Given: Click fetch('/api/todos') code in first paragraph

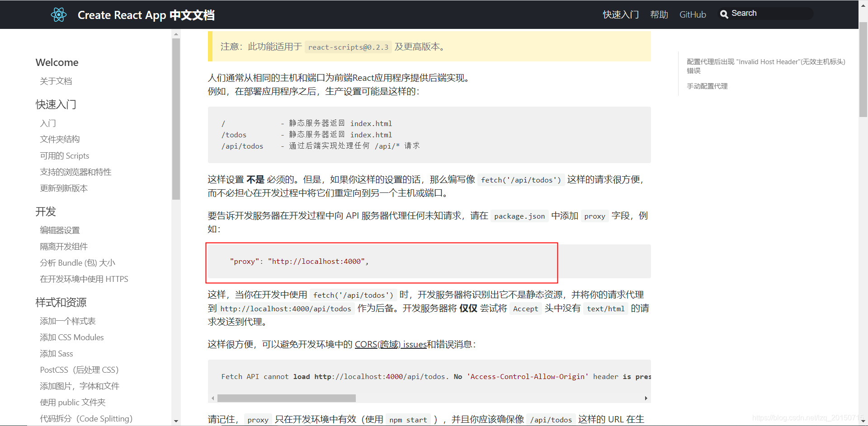Looking at the screenshot, I should coord(521,180).
